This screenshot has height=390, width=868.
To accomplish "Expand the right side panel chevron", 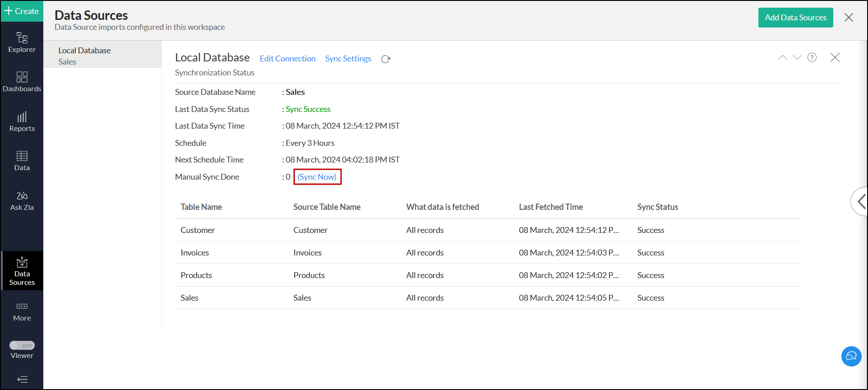I will [861, 201].
